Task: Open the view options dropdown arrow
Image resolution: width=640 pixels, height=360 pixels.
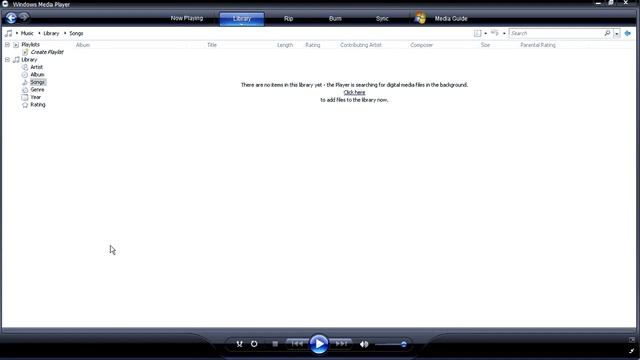Action: pos(504,33)
